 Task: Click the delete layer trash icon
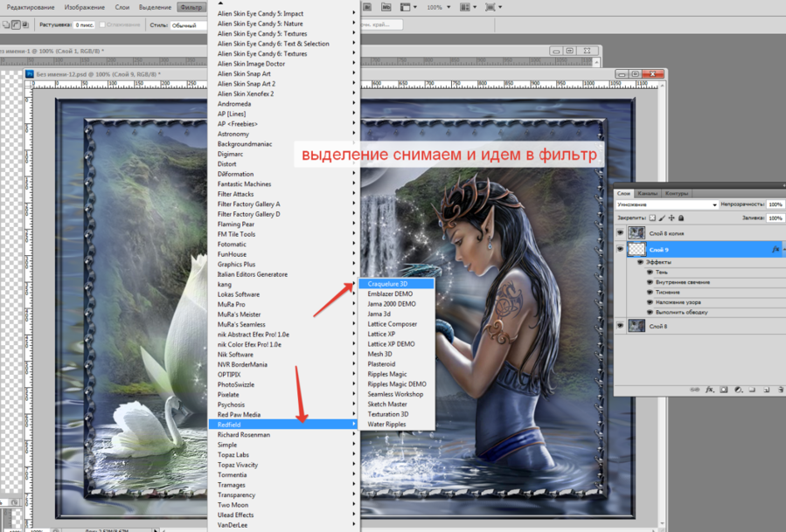click(781, 390)
